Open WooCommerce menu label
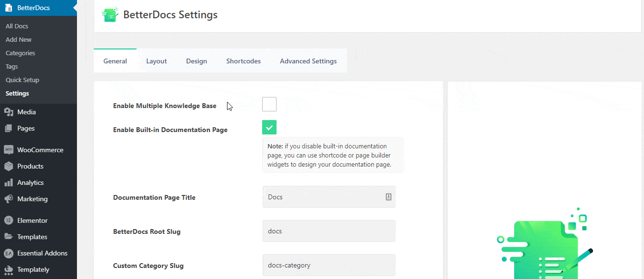This screenshot has width=644, height=279. pos(40,150)
